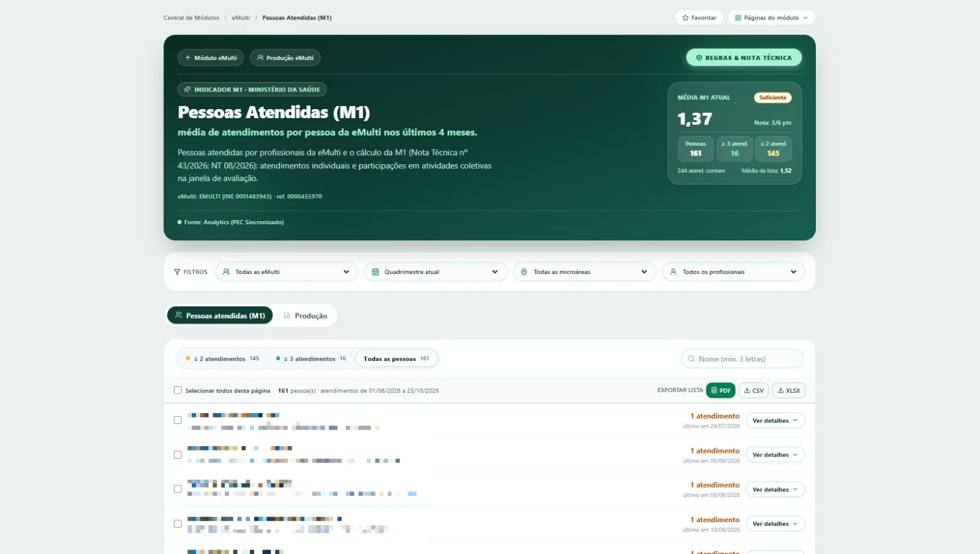Click the person icon in Todos os profissionais
980x554 pixels.
point(673,272)
